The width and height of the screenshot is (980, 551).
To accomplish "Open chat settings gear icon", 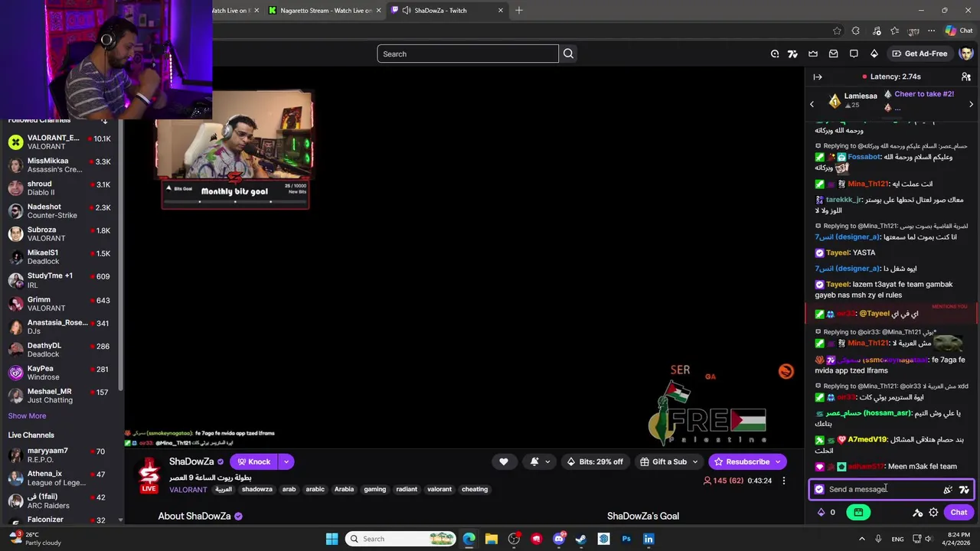I will (x=933, y=513).
